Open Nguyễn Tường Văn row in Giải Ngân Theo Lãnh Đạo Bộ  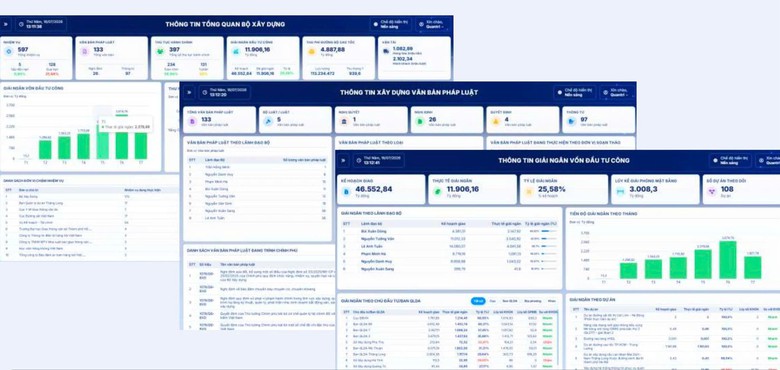point(450,239)
